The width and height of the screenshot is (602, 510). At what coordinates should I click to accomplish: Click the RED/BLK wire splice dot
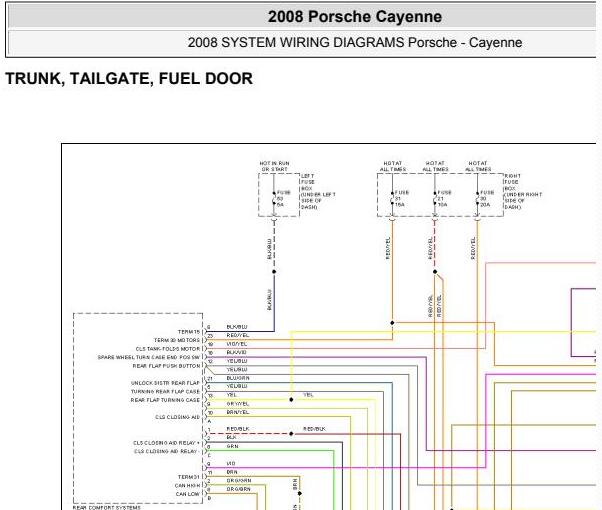[291, 434]
